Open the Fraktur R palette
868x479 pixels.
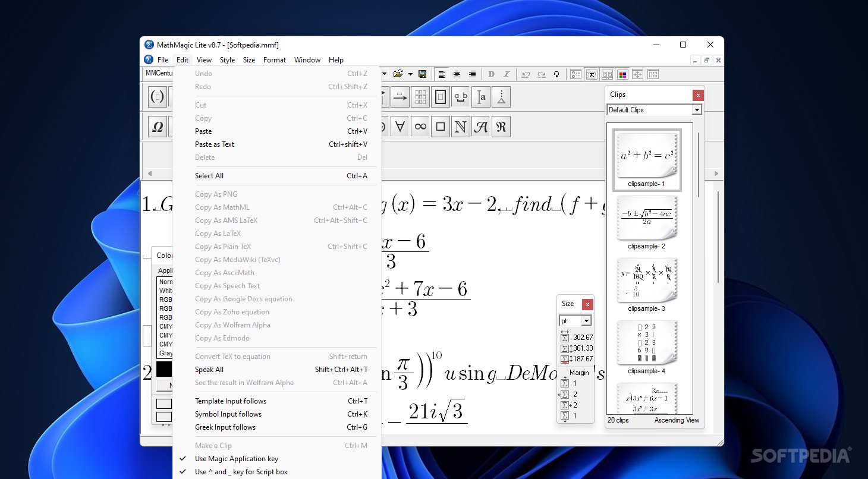[x=501, y=127]
